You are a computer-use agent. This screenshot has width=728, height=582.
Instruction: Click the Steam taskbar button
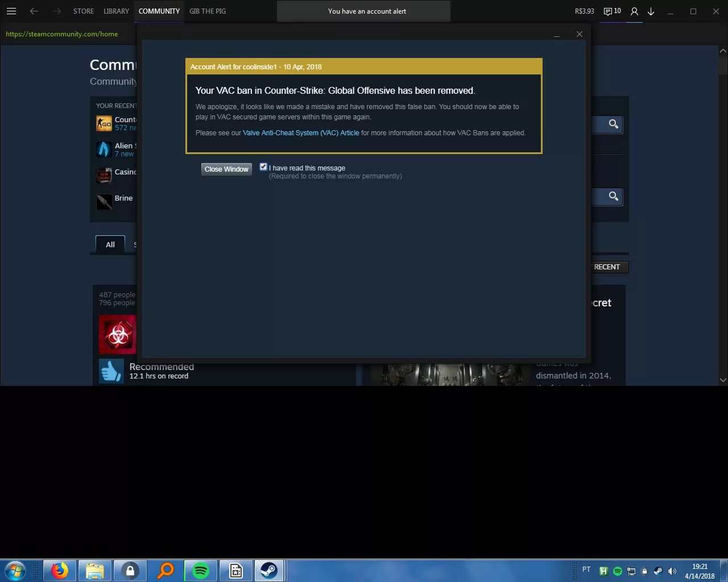click(269, 570)
